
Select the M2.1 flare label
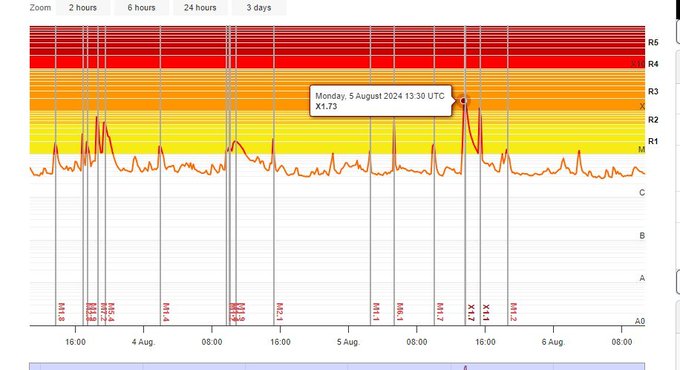pyautogui.click(x=280, y=312)
